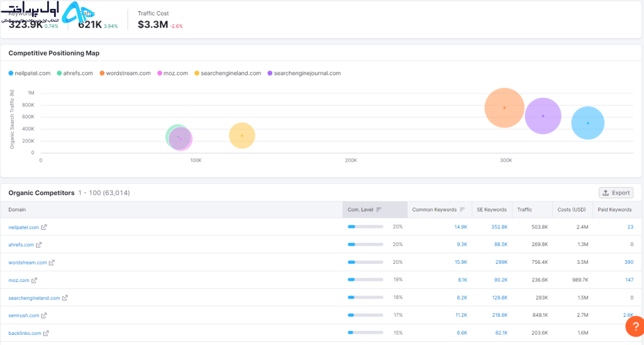Open external link icon beside neilpatel.com
This screenshot has width=644, height=345.
44,227
